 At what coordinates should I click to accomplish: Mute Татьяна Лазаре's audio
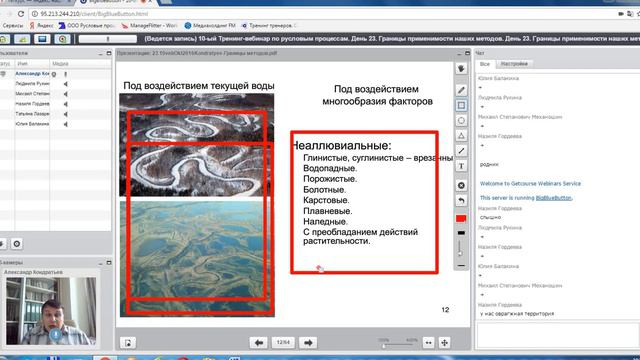(65, 114)
